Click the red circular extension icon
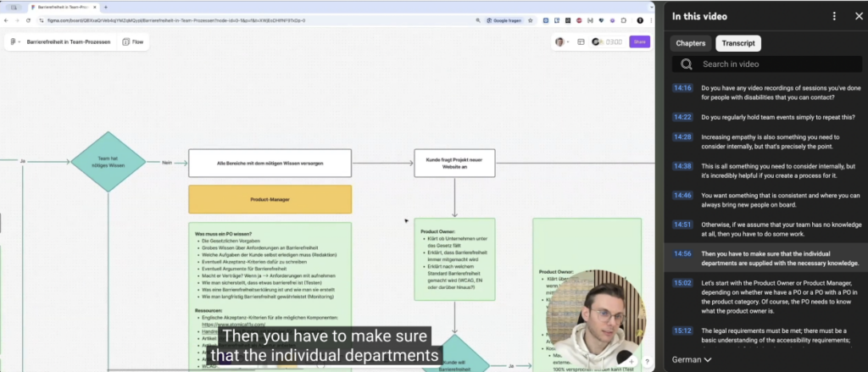Viewport: 868px width, 372px height. (x=579, y=20)
